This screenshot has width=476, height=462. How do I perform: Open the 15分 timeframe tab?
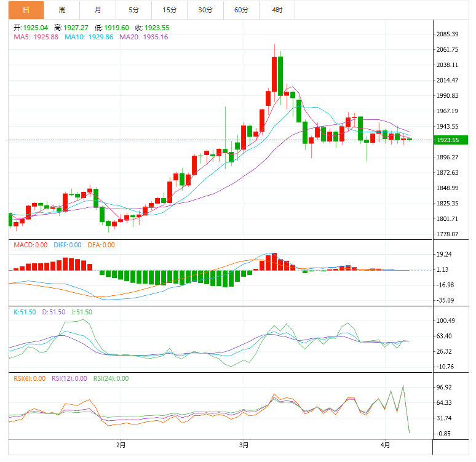click(169, 10)
